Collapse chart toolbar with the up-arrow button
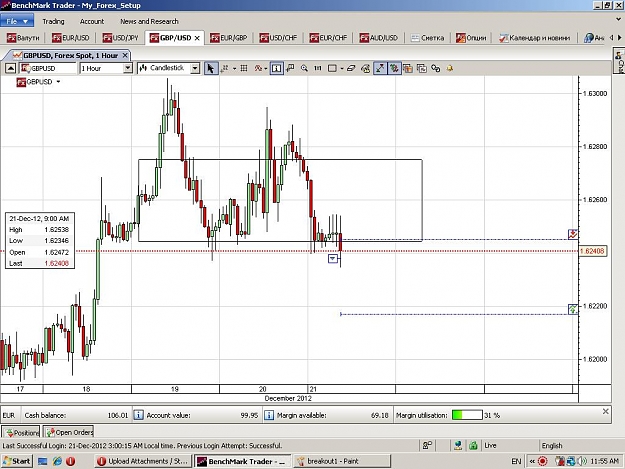Image resolution: width=625 pixels, height=469 pixels. click(x=10, y=69)
